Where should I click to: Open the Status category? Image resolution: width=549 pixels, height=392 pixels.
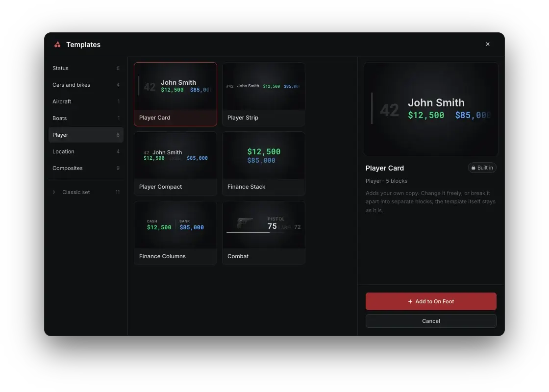click(x=86, y=68)
